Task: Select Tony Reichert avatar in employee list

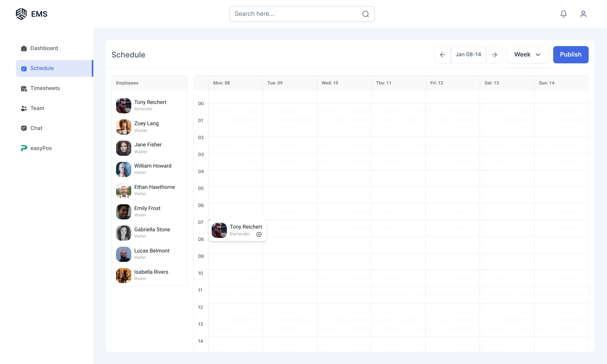Action: pyautogui.click(x=124, y=106)
